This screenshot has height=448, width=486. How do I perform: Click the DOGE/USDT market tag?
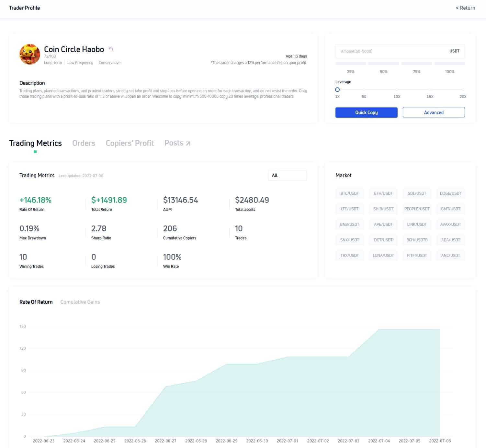point(450,193)
